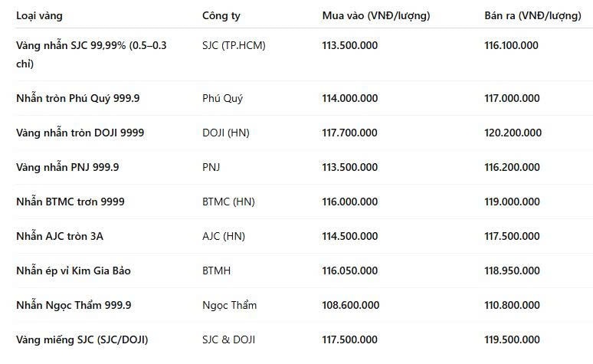Select Nhẫn ép vỉ Kim Gia Bảo

click(x=74, y=271)
